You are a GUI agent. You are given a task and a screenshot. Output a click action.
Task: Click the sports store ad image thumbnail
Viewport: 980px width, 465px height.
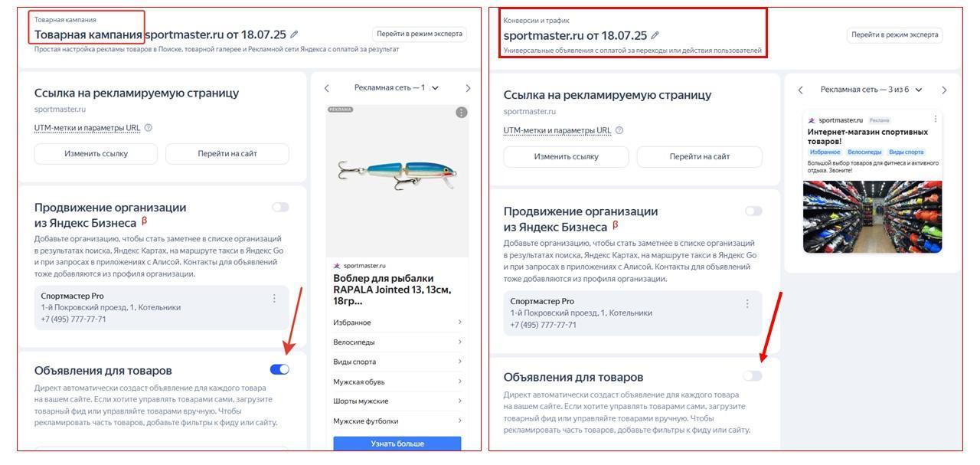pos(872,217)
